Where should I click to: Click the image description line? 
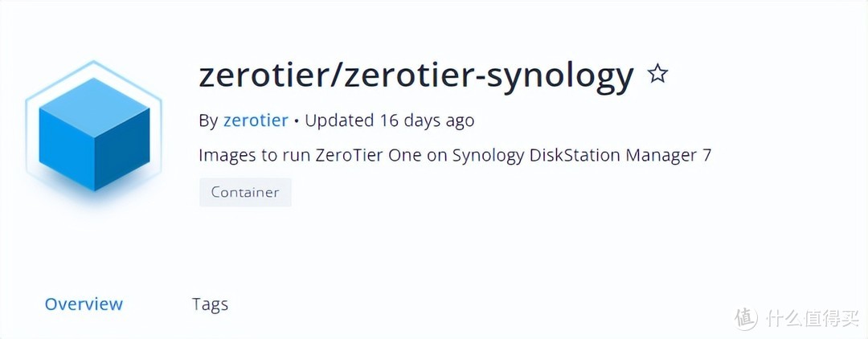tap(455, 155)
